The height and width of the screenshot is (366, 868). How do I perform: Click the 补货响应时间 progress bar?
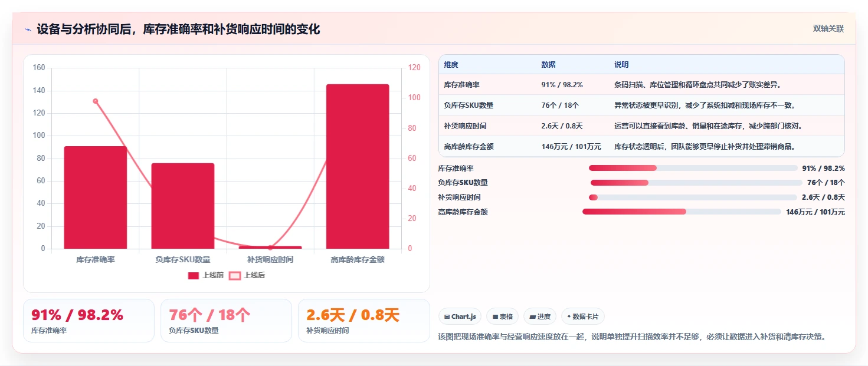point(693,197)
